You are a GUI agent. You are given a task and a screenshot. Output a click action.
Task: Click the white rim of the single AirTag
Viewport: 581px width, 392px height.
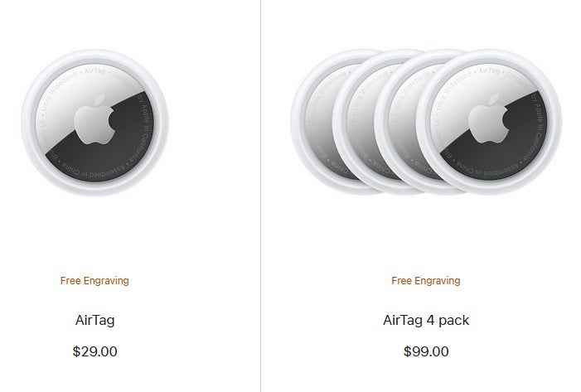click(x=94, y=56)
